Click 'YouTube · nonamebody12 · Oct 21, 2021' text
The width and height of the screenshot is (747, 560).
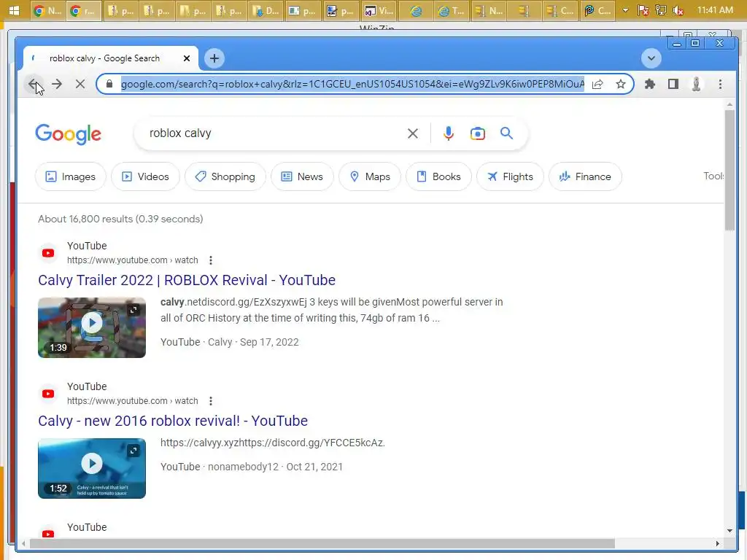tap(252, 467)
